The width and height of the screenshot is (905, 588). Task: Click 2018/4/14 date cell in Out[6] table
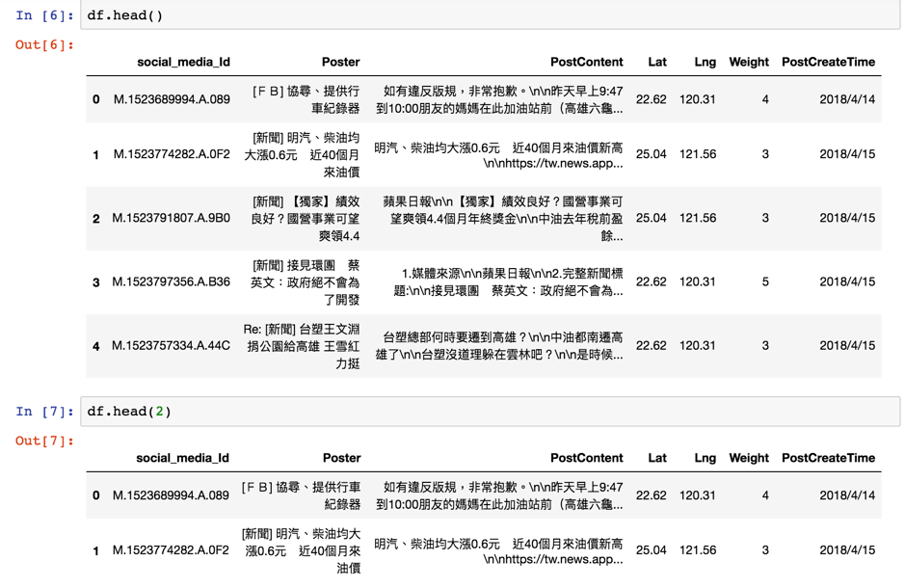847,99
